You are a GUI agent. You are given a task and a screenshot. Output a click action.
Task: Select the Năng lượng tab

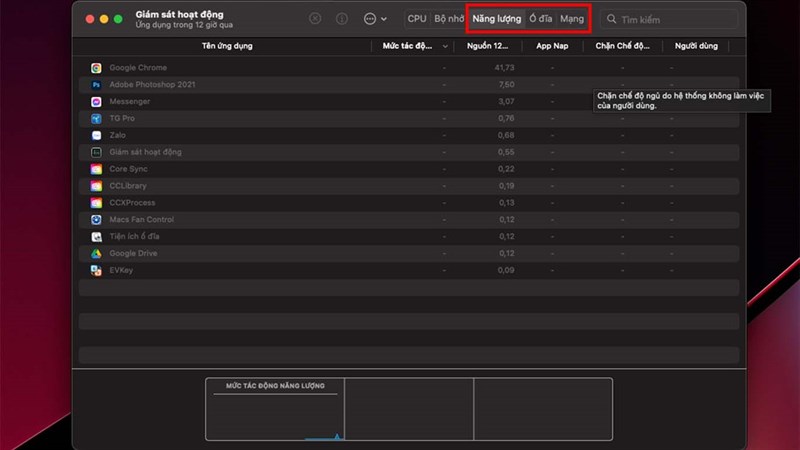coord(496,19)
